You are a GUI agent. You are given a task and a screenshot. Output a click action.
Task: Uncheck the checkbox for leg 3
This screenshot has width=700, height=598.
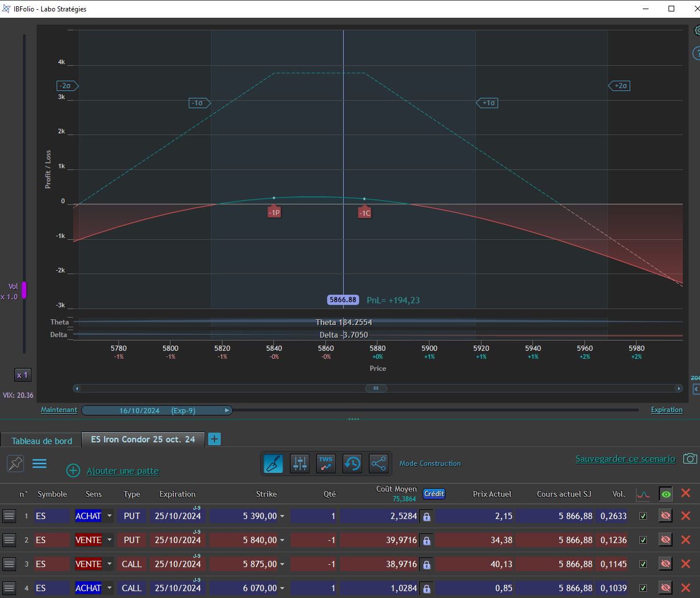[x=643, y=564]
